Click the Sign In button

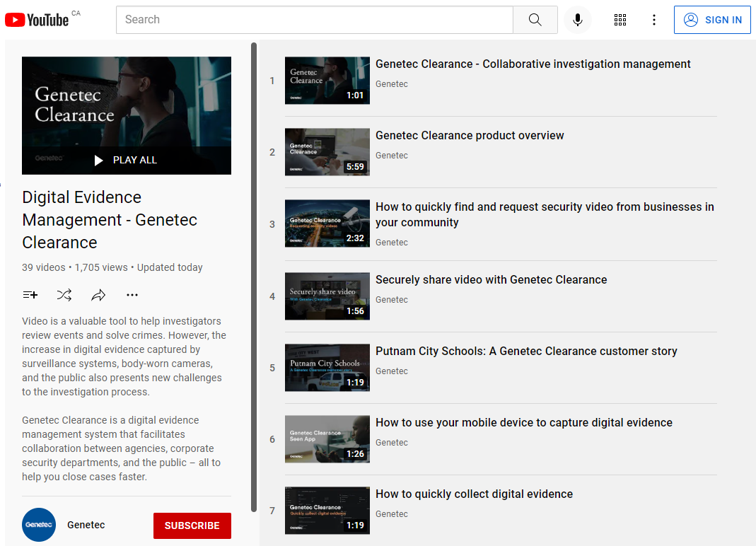coord(712,20)
